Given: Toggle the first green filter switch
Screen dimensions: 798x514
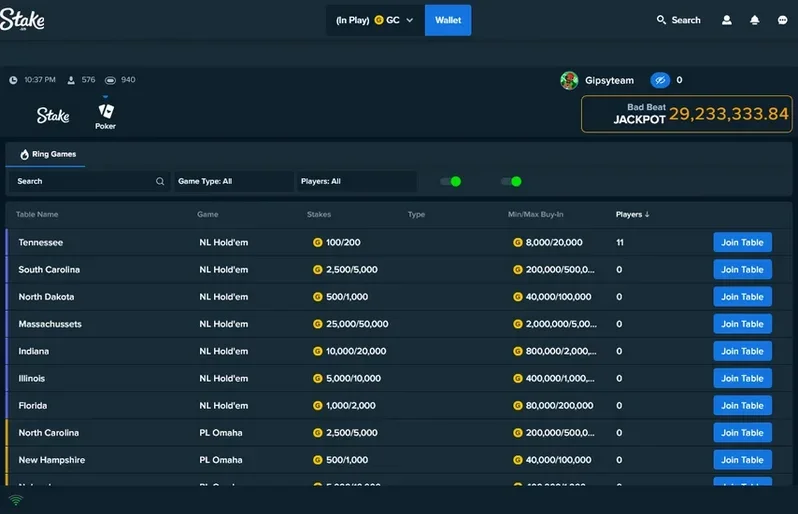Looking at the screenshot, I should [450, 182].
